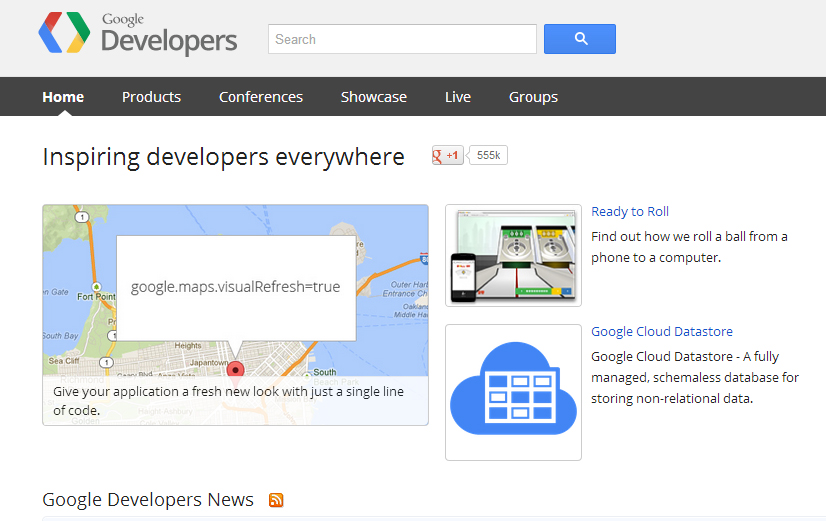Focus the Search input field

402,39
